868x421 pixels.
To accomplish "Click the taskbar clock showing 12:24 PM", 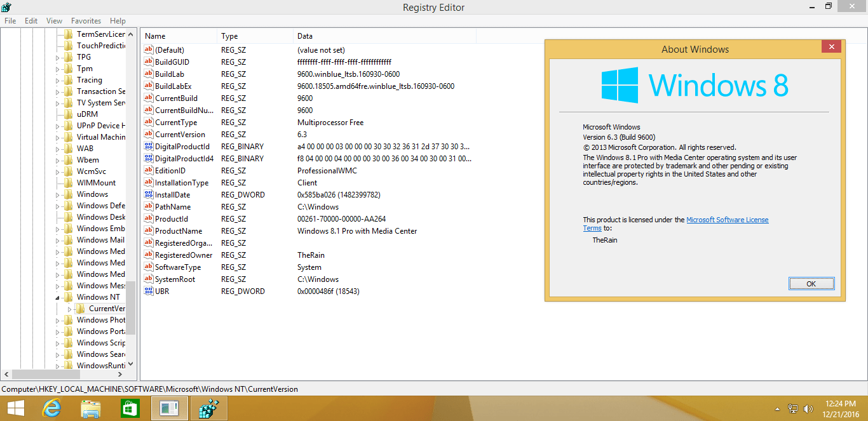I will [x=841, y=408].
